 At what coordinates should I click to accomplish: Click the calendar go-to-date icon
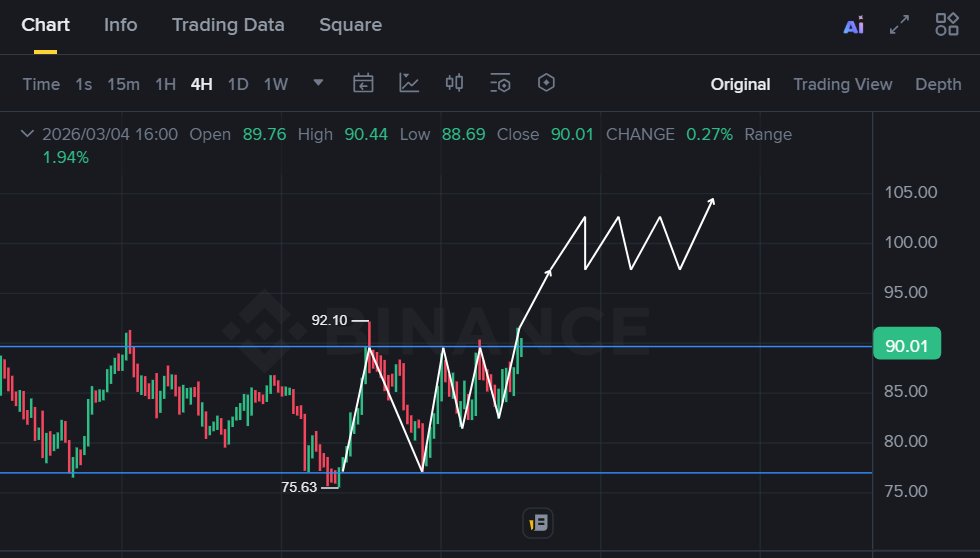point(363,82)
